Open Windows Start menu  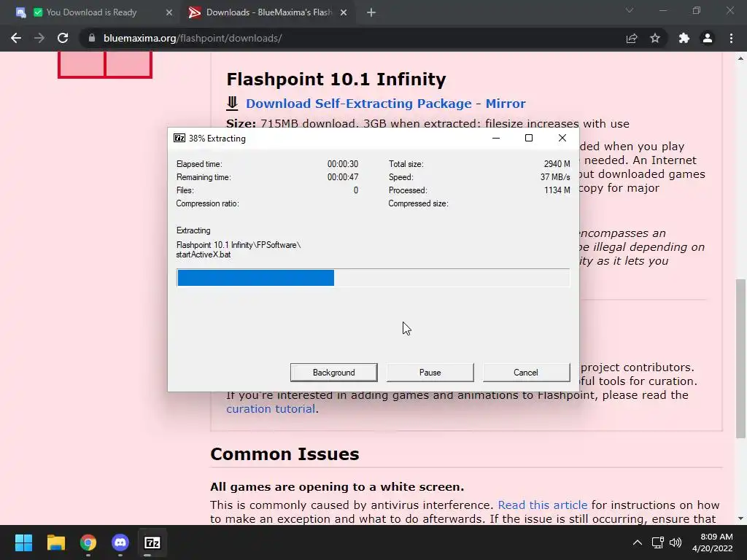click(23, 542)
